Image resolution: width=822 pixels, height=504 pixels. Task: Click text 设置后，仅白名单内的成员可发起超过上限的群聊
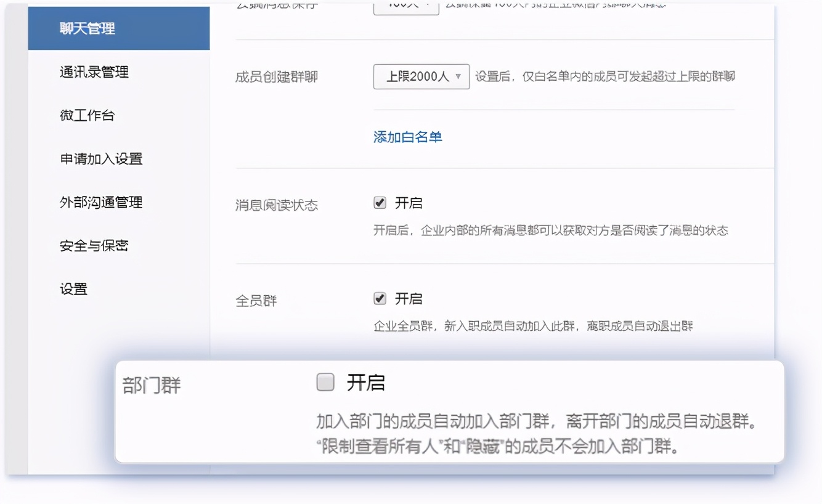point(605,77)
